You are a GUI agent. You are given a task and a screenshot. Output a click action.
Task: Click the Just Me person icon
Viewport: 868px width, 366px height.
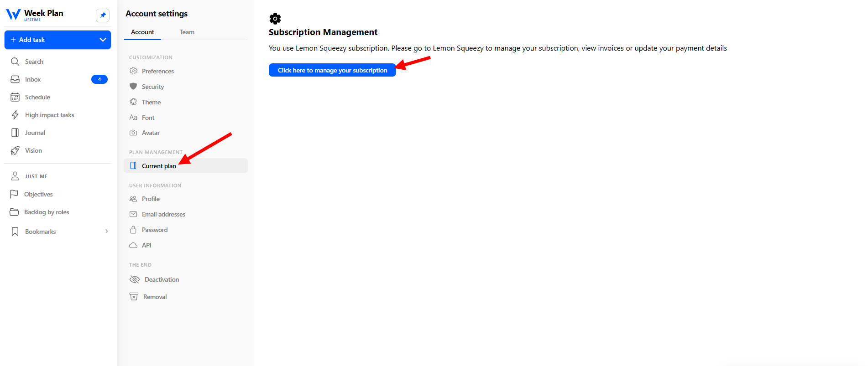click(15, 176)
